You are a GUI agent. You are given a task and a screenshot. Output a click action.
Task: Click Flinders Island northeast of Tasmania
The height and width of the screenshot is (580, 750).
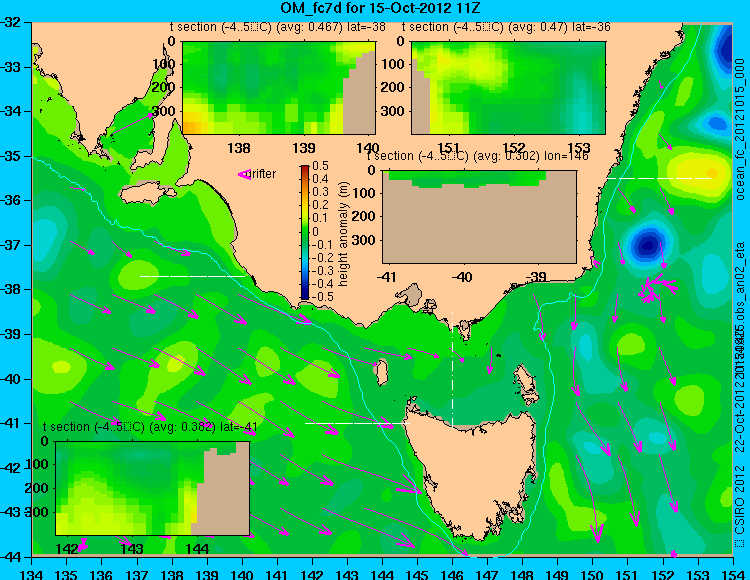pyautogui.click(x=524, y=380)
